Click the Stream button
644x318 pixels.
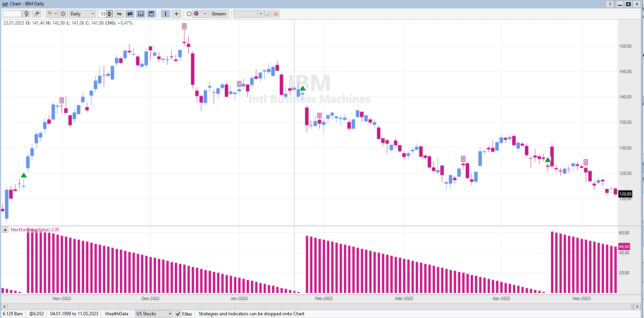219,14
